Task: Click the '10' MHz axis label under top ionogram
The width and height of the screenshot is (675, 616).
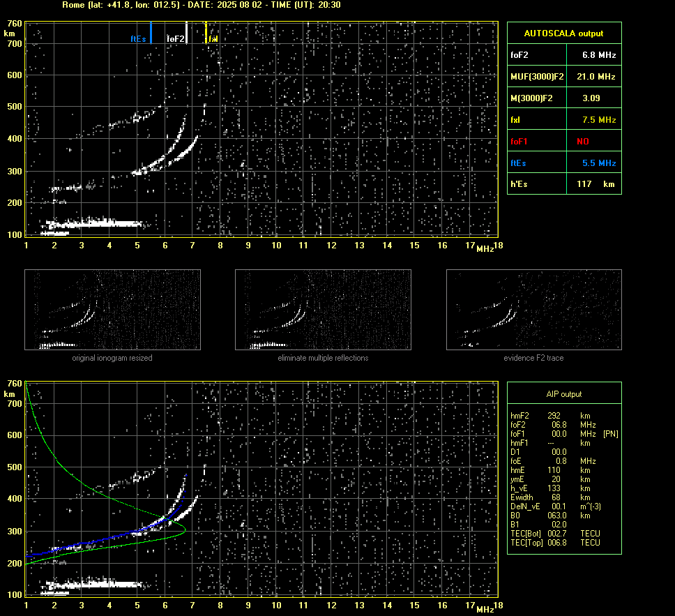Action: point(276,245)
